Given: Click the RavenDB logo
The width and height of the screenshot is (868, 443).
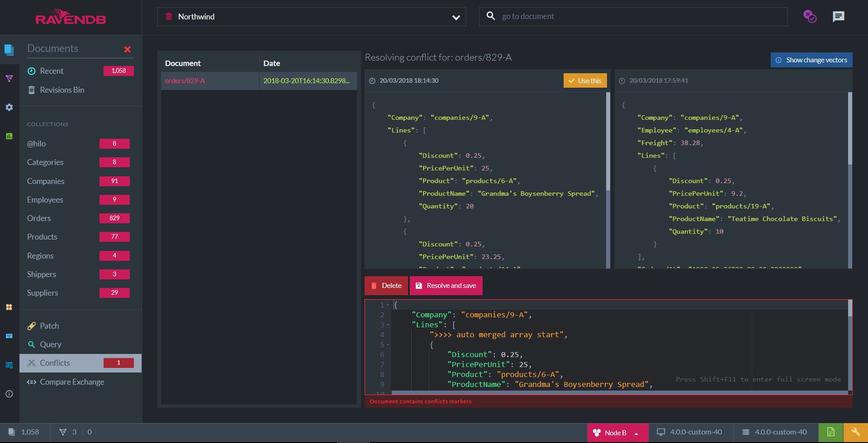Looking at the screenshot, I should pos(71,17).
